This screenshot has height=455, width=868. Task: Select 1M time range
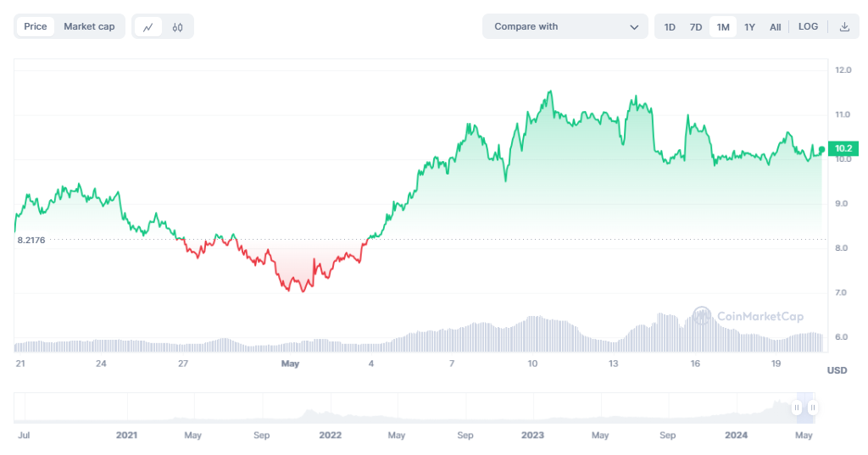click(723, 27)
